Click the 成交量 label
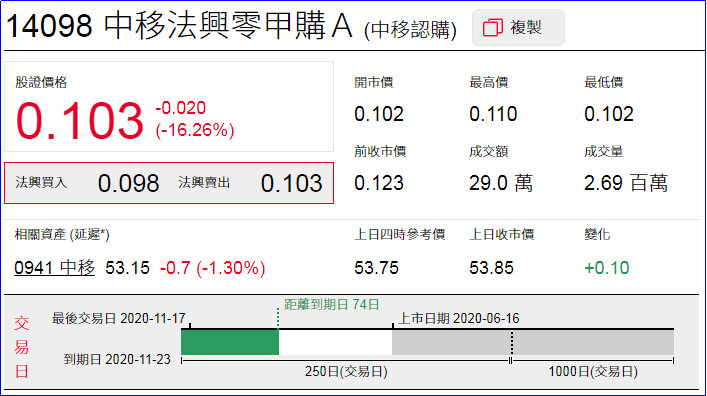This screenshot has height=396, width=707. point(603,151)
